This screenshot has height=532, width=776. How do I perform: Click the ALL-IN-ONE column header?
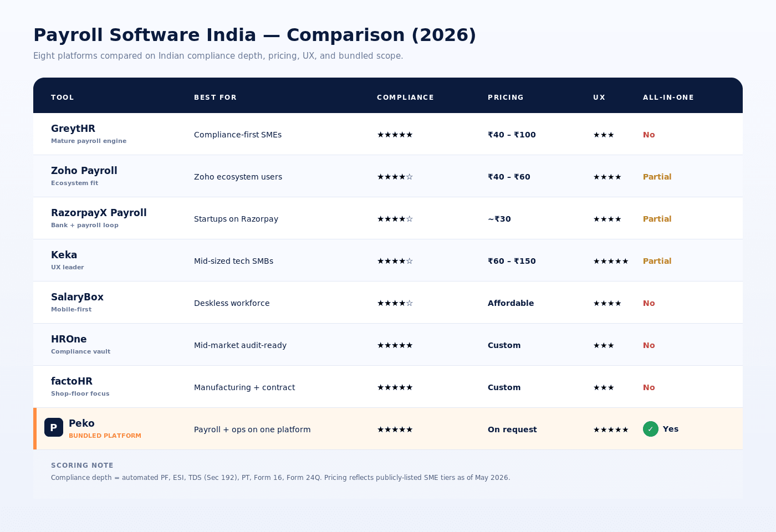[x=668, y=98]
